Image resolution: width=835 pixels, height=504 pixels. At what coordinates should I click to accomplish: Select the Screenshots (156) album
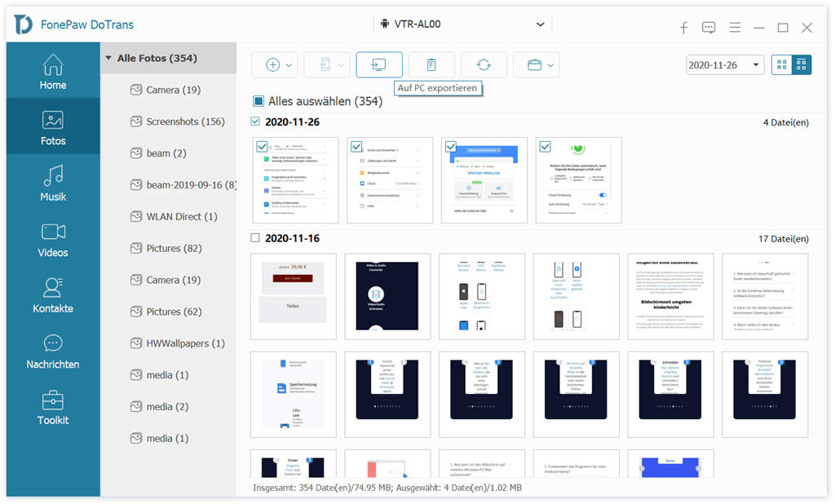pyautogui.click(x=177, y=122)
